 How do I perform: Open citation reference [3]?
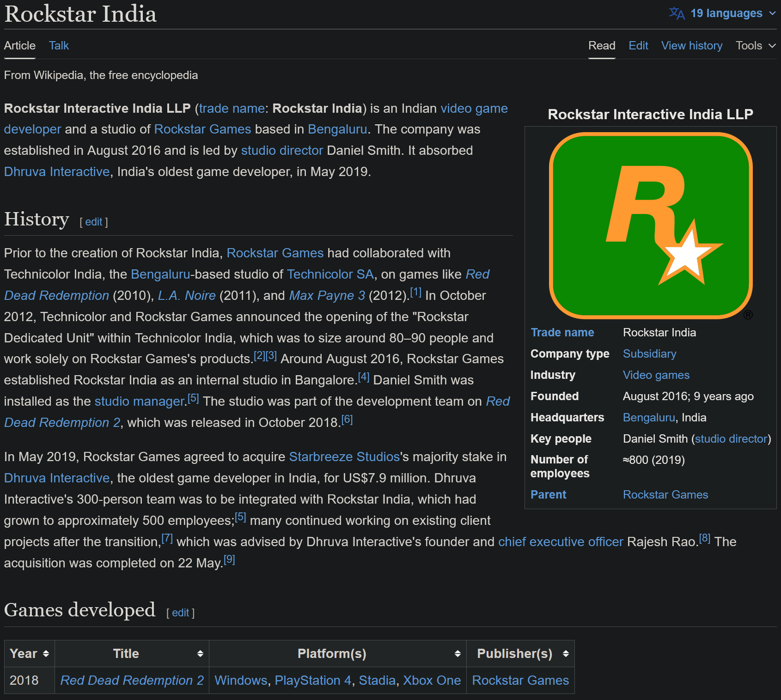pos(271,355)
